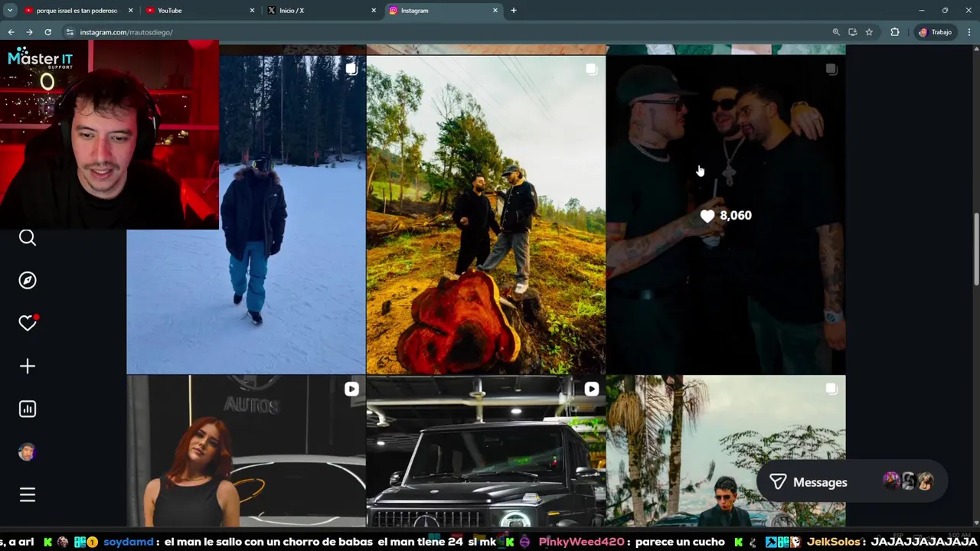The width and height of the screenshot is (980, 551).
Task: Reload the Instagram page
Action: pos(47,32)
